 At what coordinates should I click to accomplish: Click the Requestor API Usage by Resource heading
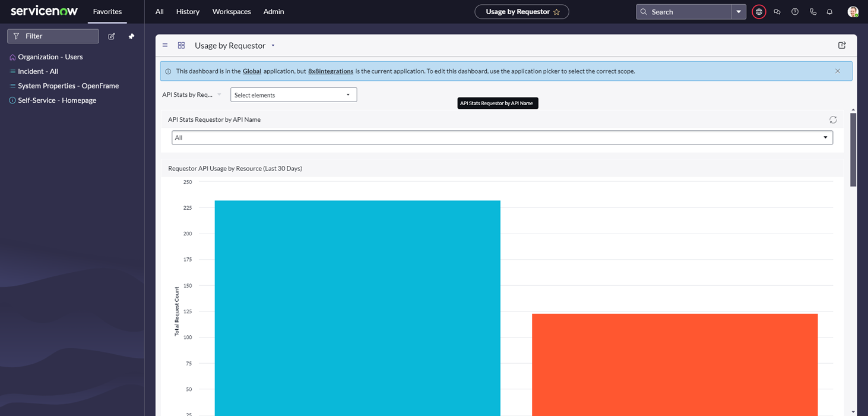tap(235, 168)
